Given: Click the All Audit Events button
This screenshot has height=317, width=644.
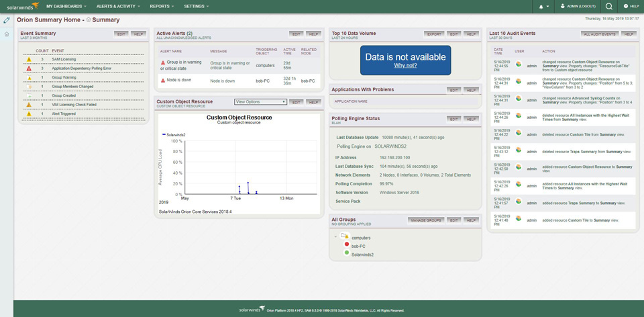Looking at the screenshot, I should pos(600,34).
